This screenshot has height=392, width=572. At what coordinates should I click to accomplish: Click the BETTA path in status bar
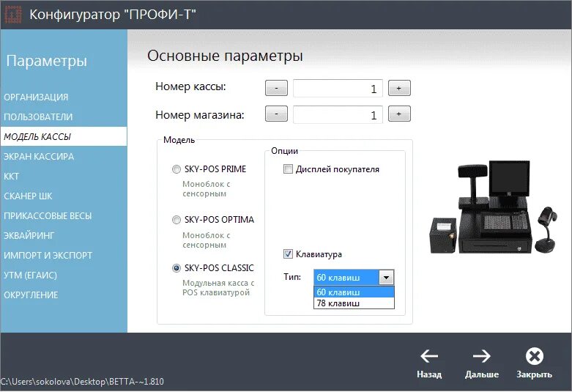82,382
